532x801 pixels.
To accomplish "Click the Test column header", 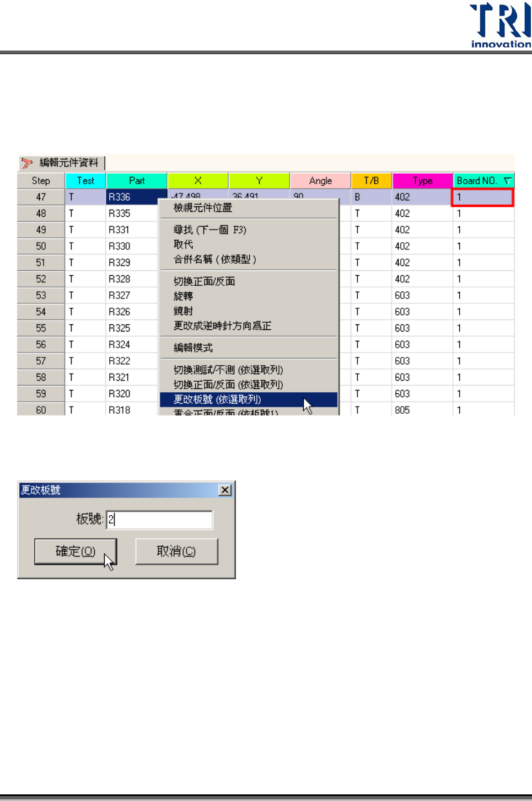I will [x=85, y=180].
